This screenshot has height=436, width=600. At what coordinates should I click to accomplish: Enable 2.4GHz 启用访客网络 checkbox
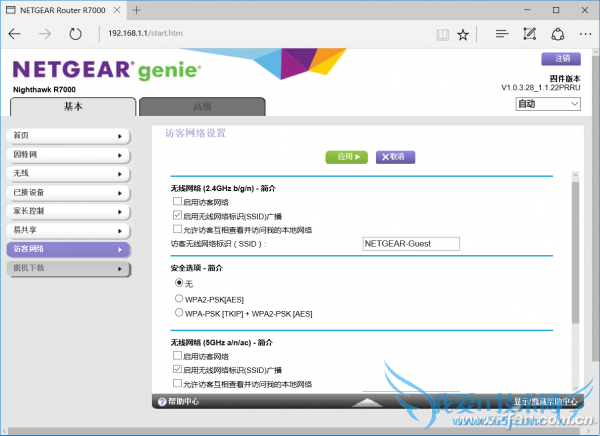click(x=177, y=201)
